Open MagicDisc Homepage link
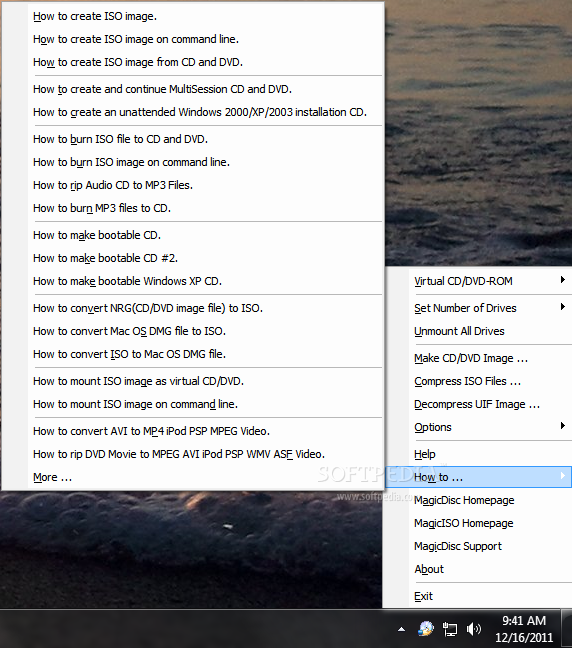The height and width of the screenshot is (648, 572). coord(479,500)
